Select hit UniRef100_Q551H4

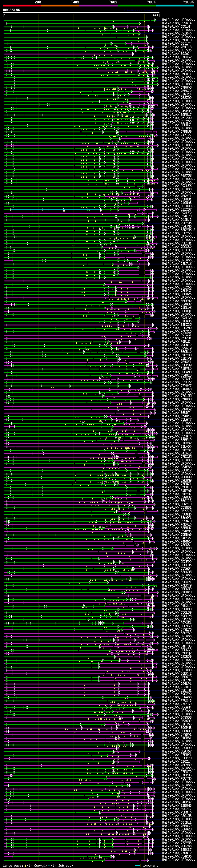pyautogui.click(x=177, y=26)
